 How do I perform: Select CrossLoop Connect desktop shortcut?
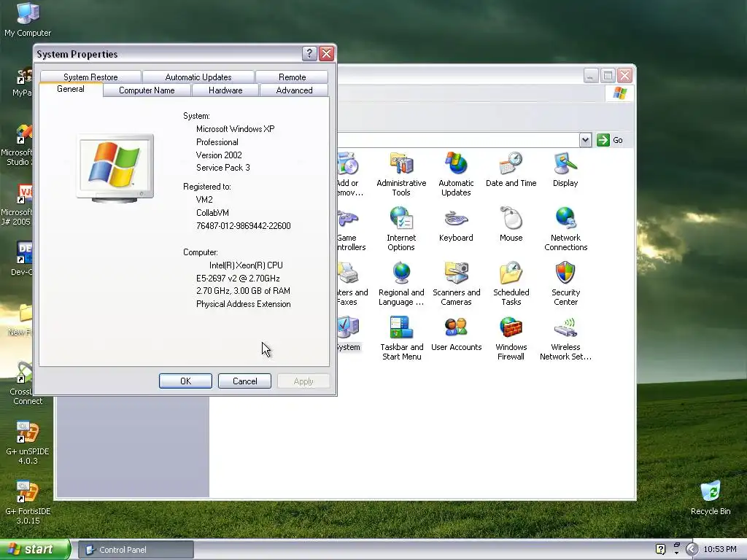pos(22,384)
